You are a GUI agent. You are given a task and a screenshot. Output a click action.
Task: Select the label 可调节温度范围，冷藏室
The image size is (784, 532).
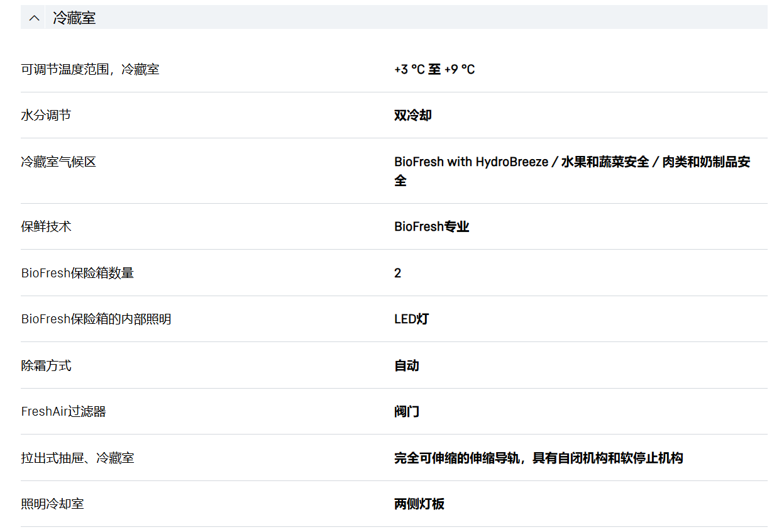point(90,69)
